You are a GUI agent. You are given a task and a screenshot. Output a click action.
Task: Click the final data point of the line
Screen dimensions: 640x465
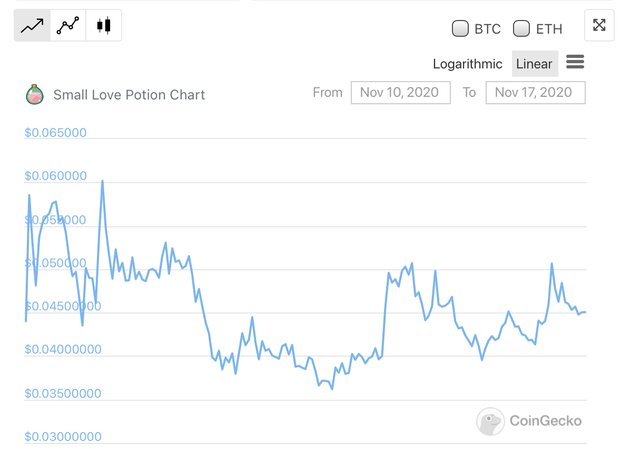tap(585, 312)
